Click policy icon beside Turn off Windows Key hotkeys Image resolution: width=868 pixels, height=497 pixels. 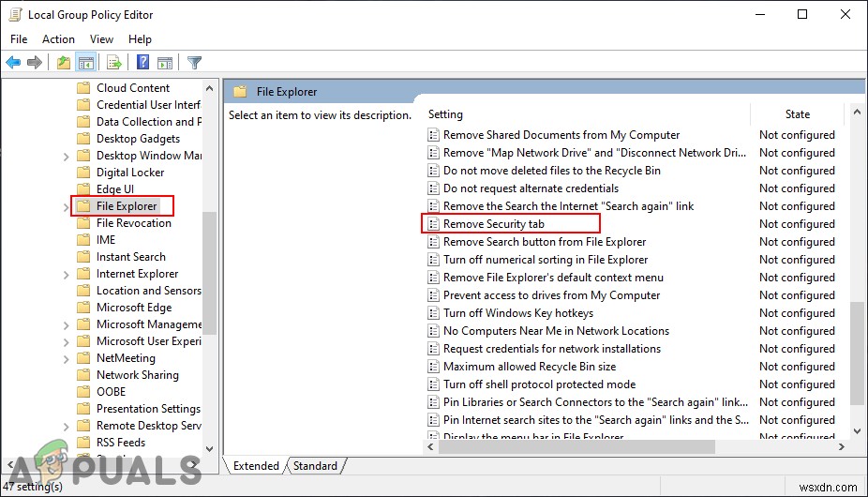433,313
